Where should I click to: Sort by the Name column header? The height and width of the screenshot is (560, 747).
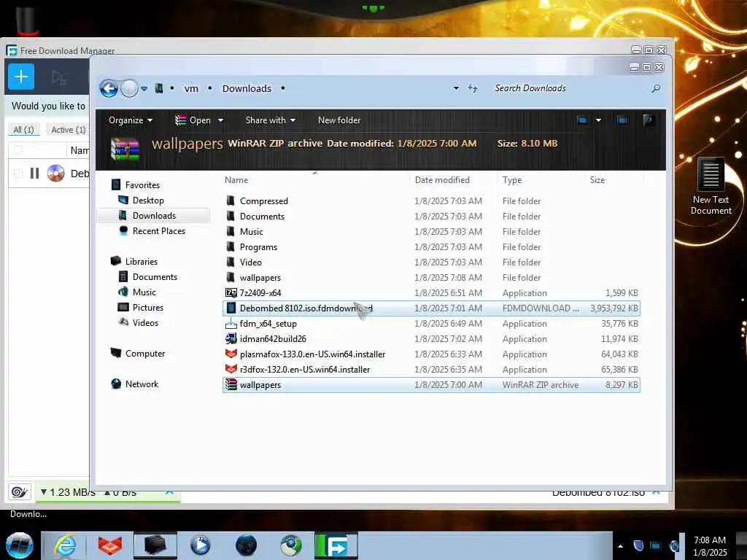click(315, 180)
